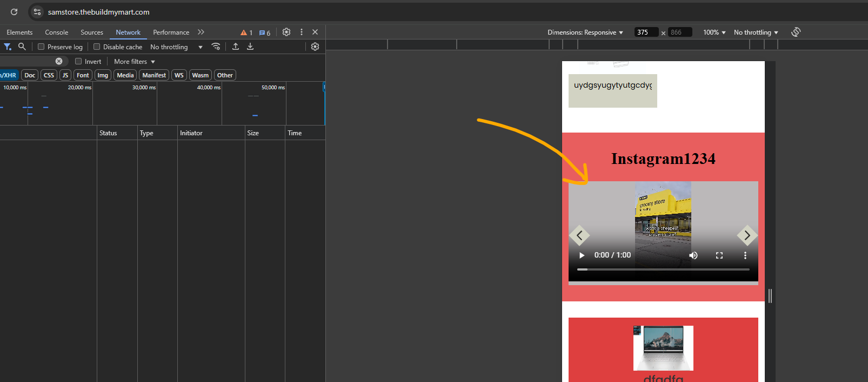Filter requests by Doc type
This screenshot has height=382, width=868.
[30, 75]
